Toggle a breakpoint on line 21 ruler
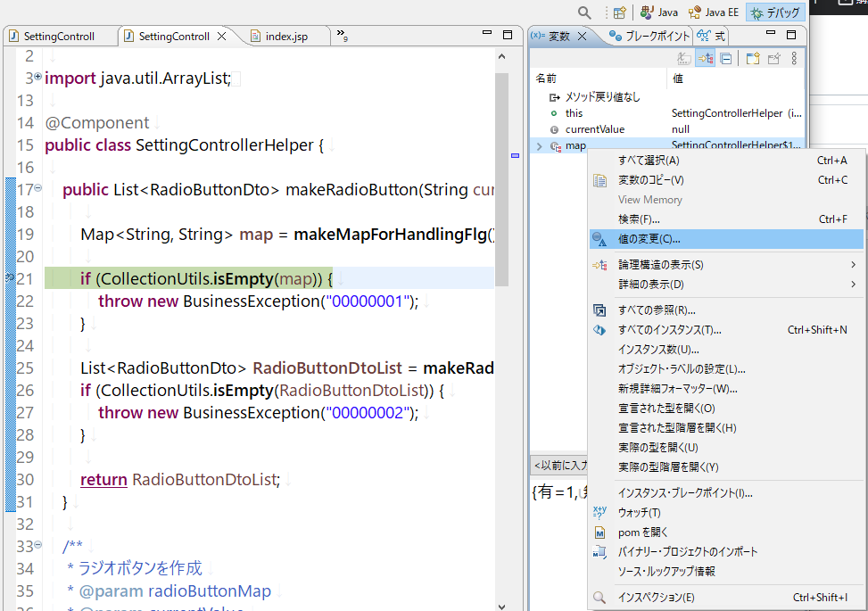Screen dimensions: 868x611 pyautogui.click(x=9, y=278)
